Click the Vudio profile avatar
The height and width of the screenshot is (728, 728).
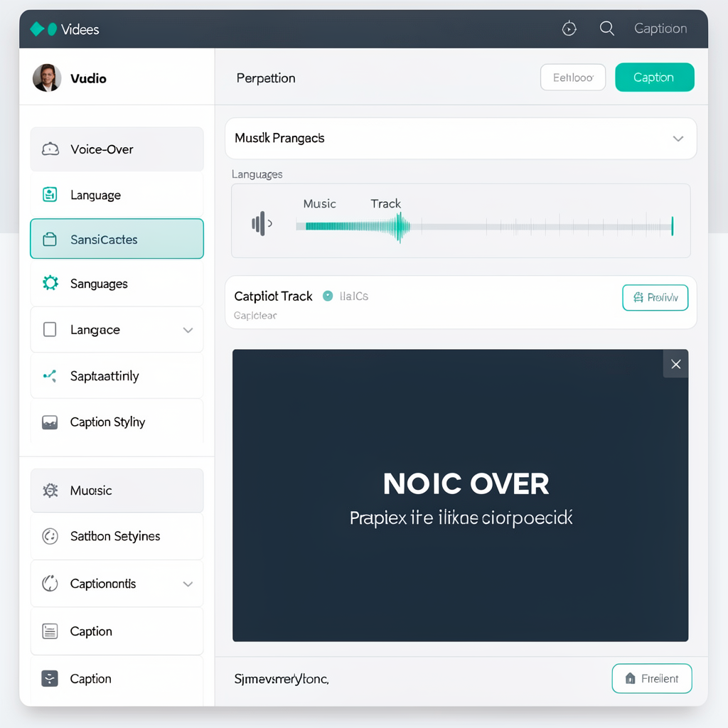pos(47,78)
